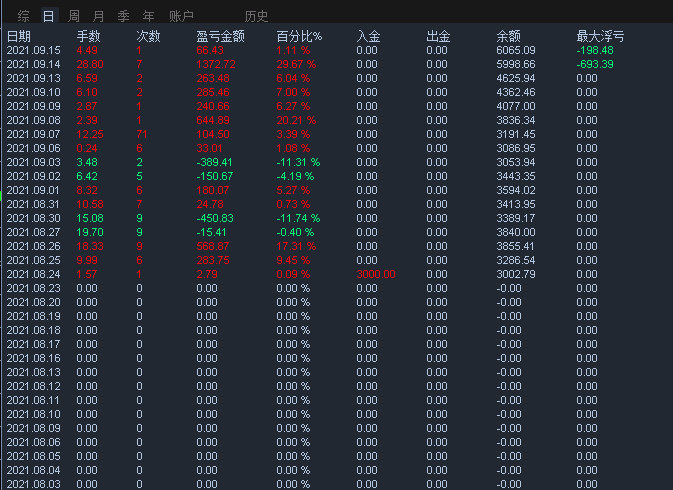Viewport: 673px width, 490px height.
Task: Click profit amount 283.75
Action: [213, 260]
